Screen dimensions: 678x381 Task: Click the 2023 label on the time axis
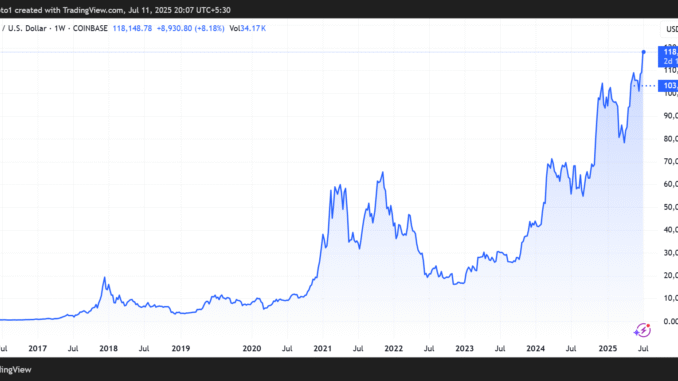[464, 349]
